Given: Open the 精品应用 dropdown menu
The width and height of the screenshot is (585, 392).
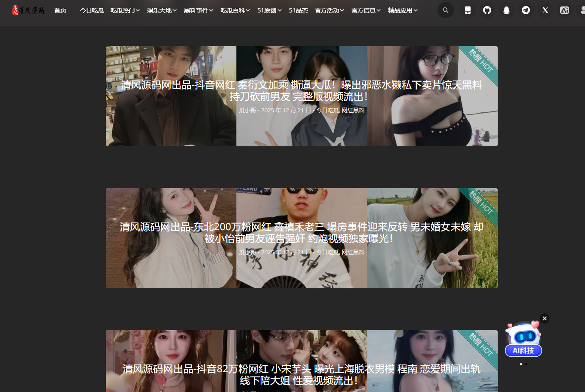Looking at the screenshot, I should pyautogui.click(x=403, y=10).
